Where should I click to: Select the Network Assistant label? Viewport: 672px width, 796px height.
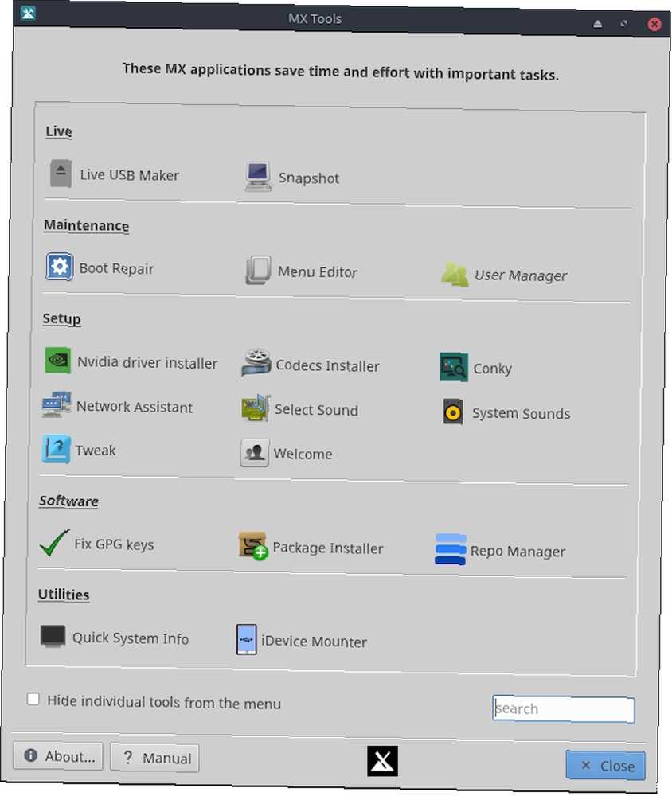point(135,407)
